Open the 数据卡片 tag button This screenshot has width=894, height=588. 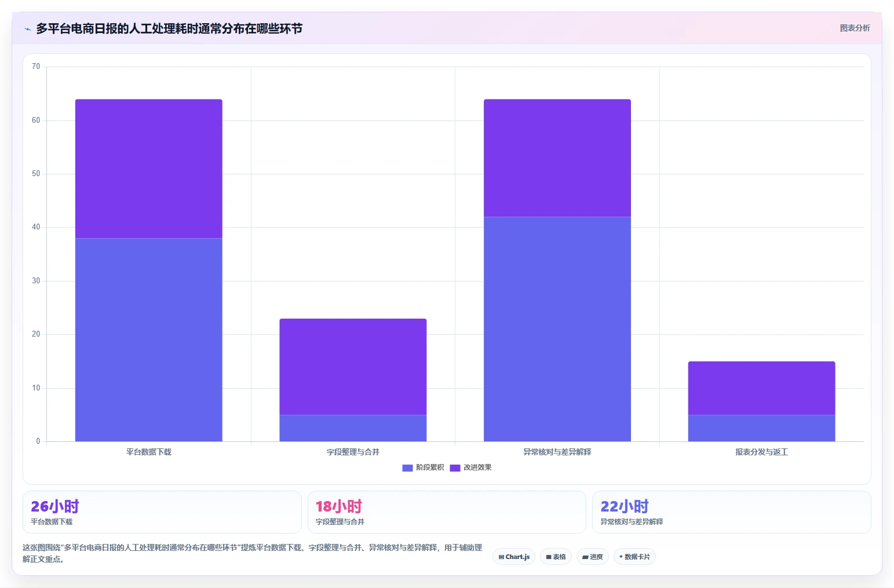634,557
